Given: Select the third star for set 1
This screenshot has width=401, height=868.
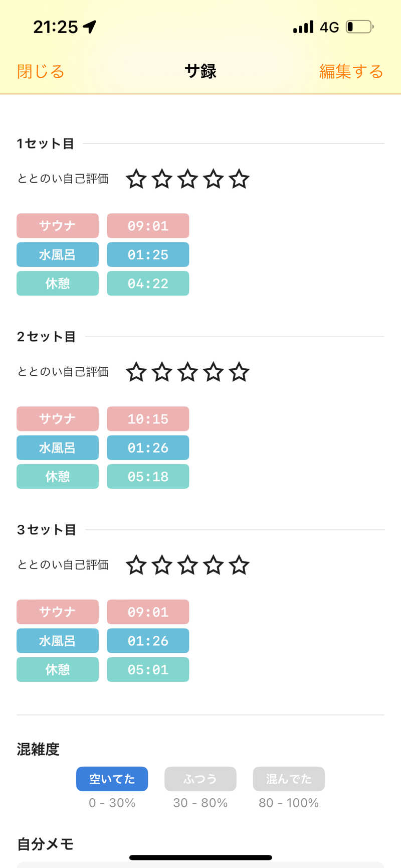Looking at the screenshot, I should pos(187,179).
